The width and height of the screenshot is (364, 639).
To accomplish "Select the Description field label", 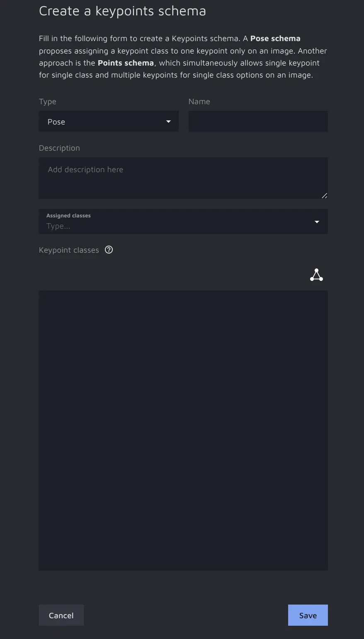I will pos(59,148).
